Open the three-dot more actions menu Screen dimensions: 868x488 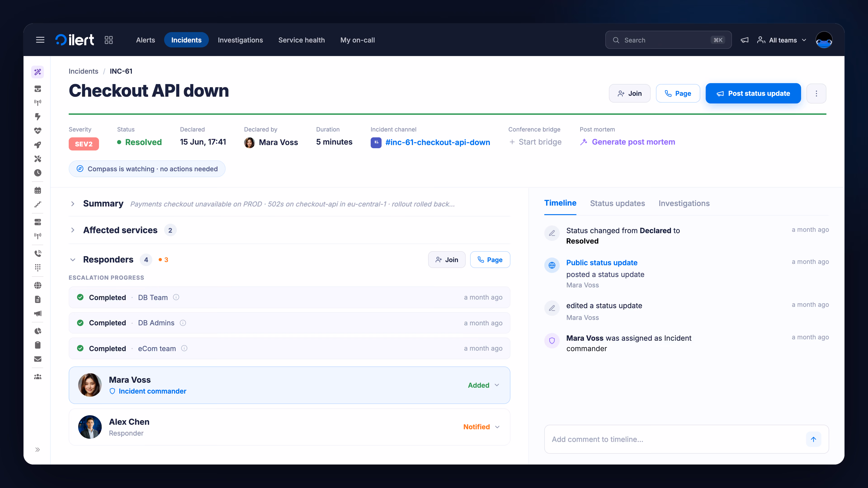tap(816, 93)
